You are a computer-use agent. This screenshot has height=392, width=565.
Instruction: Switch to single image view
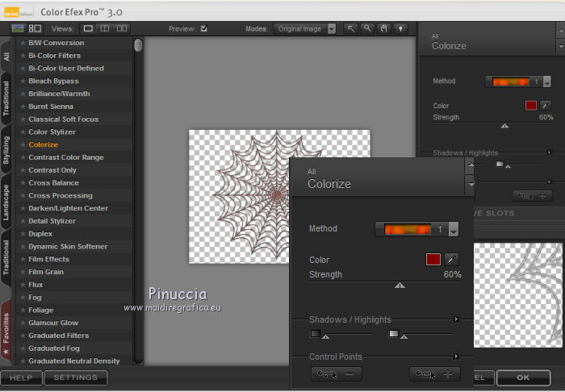point(89,28)
